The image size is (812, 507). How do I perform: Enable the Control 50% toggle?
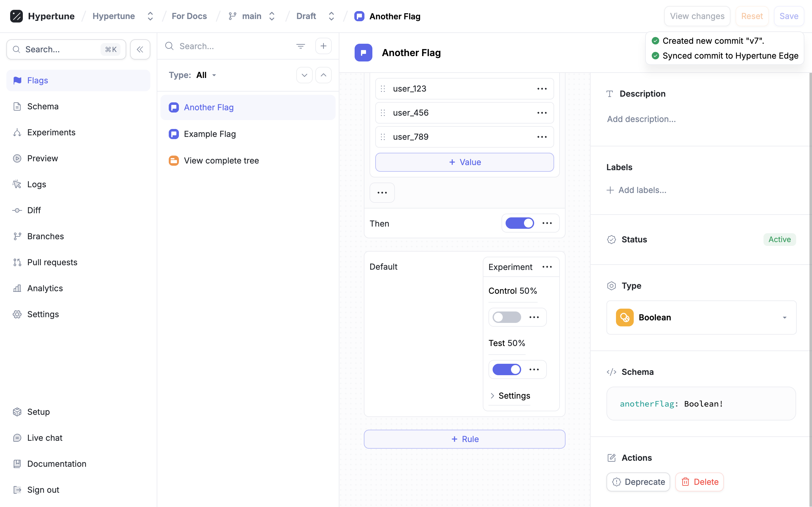[506, 317]
